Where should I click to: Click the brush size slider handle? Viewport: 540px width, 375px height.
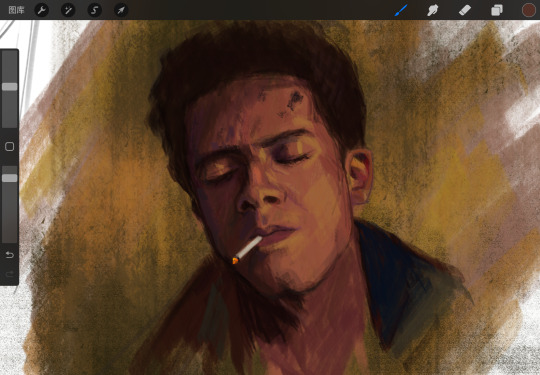[10, 86]
